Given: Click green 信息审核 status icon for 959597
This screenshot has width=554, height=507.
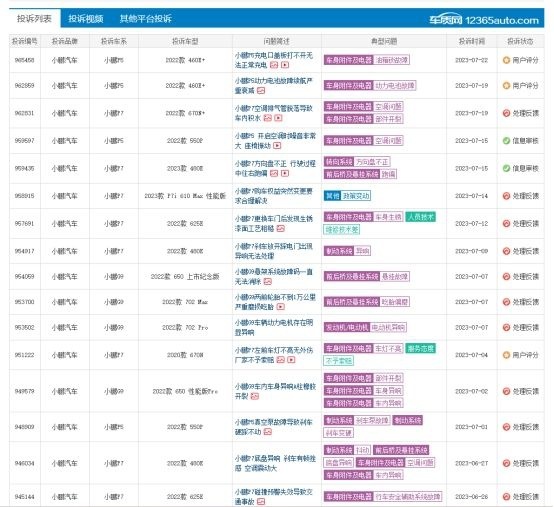Looking at the screenshot, I should coord(506,141).
